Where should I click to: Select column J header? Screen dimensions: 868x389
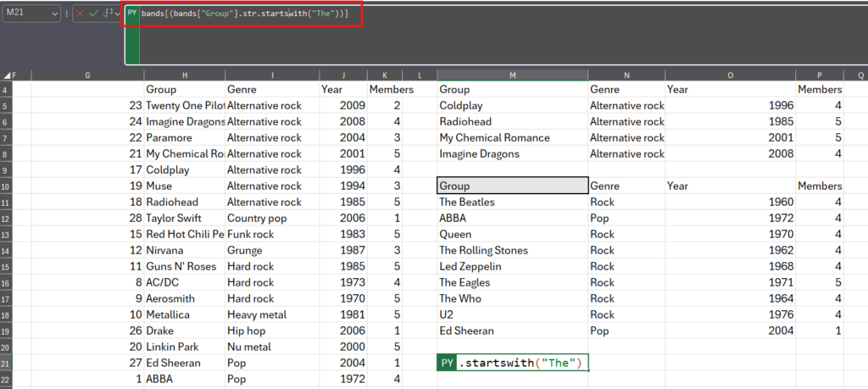click(x=343, y=75)
